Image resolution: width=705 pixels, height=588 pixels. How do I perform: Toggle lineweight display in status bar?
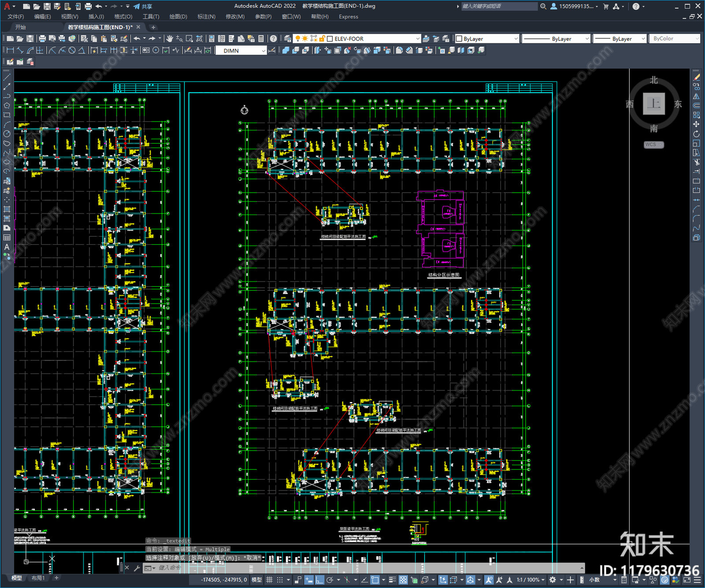pyautogui.click(x=392, y=580)
